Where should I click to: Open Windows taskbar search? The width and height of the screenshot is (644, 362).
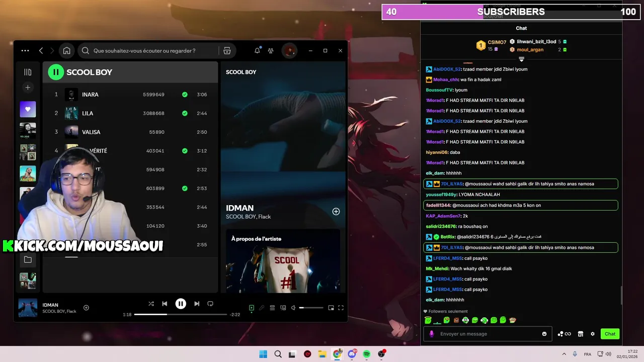(278, 354)
